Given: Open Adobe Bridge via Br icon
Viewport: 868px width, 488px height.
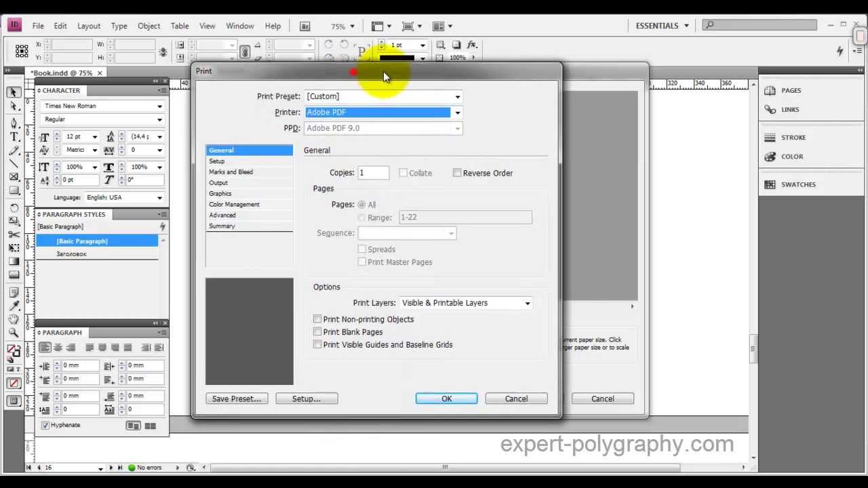Looking at the screenshot, I should (305, 26).
